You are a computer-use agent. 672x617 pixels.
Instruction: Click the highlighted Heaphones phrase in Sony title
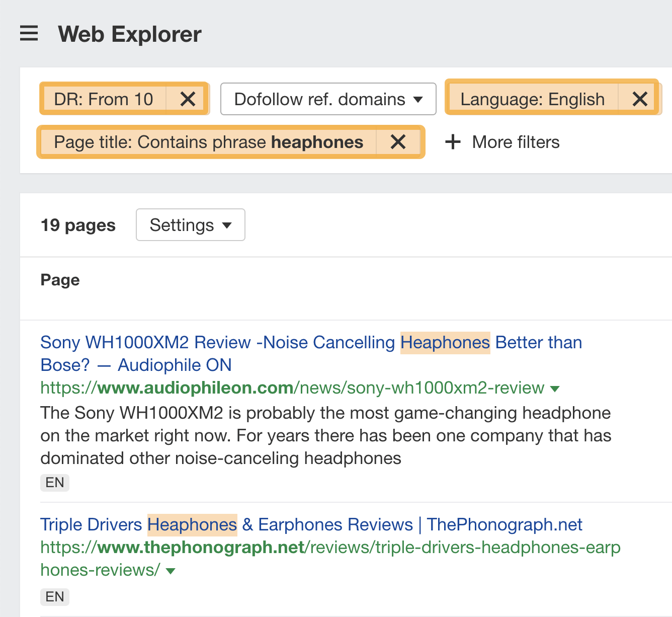445,342
